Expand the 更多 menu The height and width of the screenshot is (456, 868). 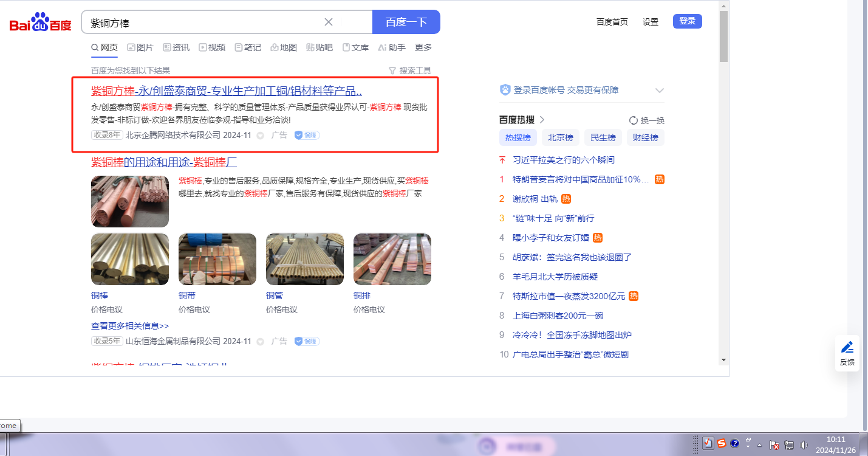[x=423, y=47]
